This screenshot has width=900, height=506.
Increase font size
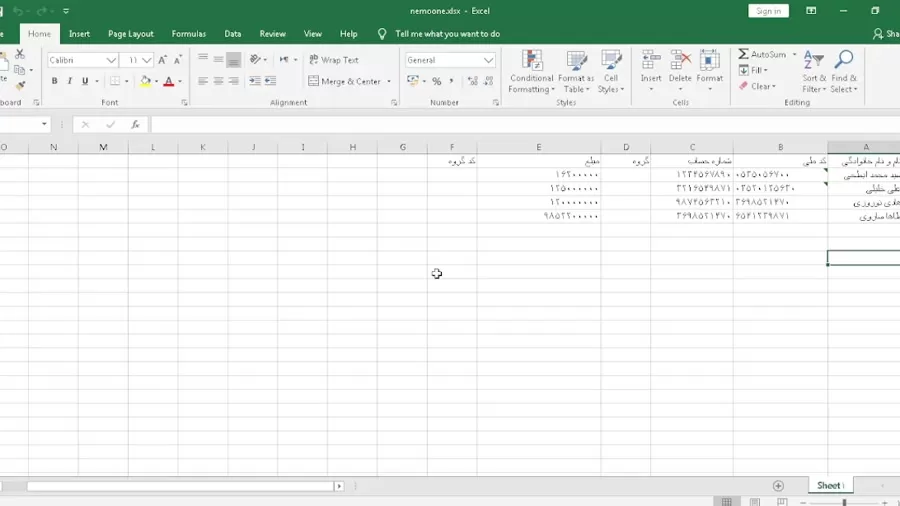click(x=162, y=60)
